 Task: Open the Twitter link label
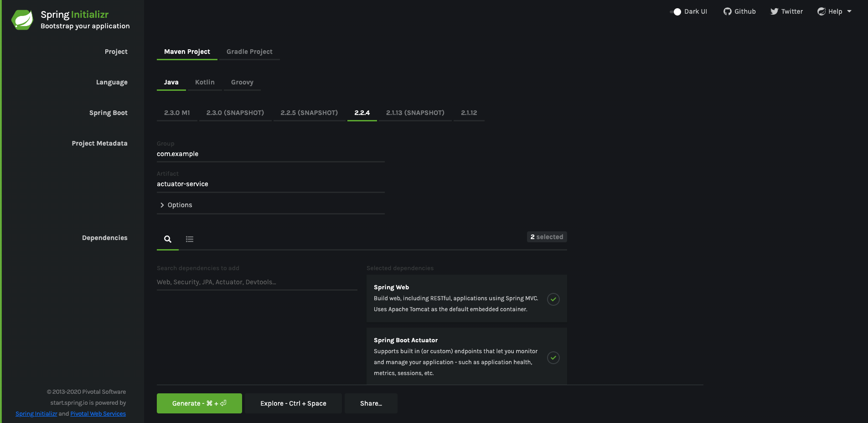coord(792,11)
